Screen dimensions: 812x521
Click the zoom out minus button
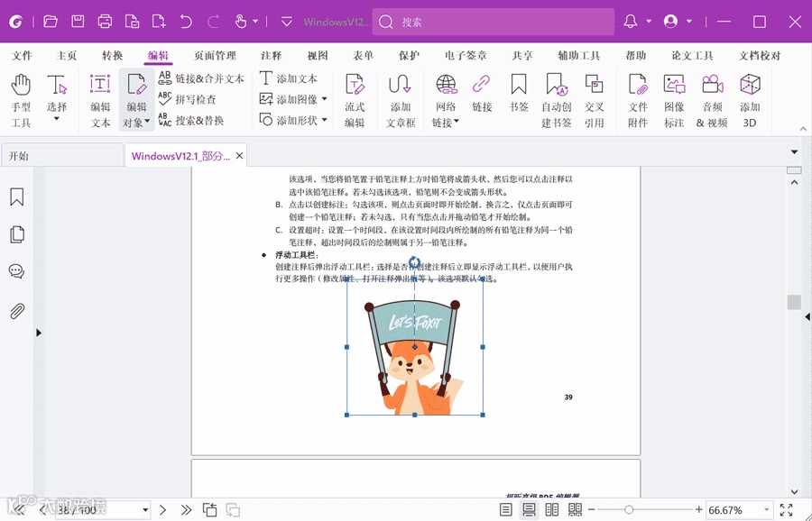pos(591,510)
